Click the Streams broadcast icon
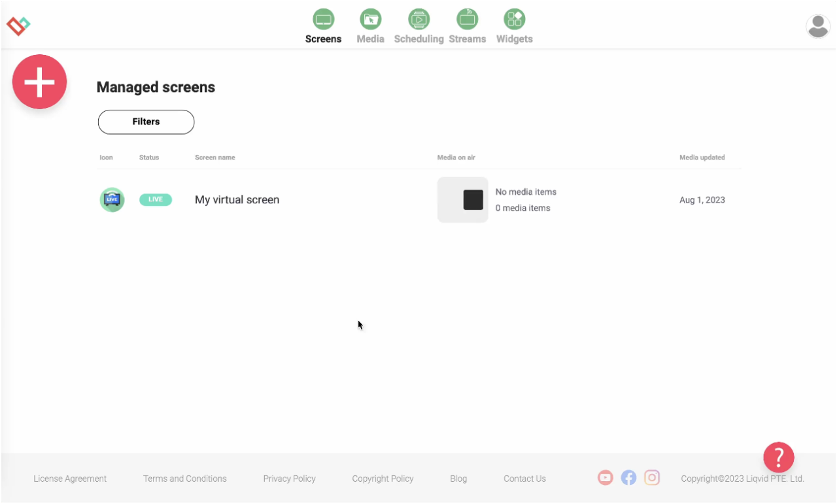 coord(468,20)
